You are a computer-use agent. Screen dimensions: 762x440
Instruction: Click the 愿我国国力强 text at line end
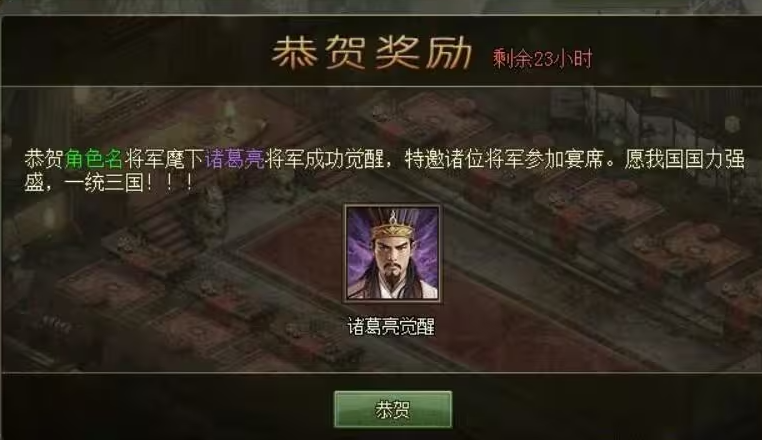684,159
